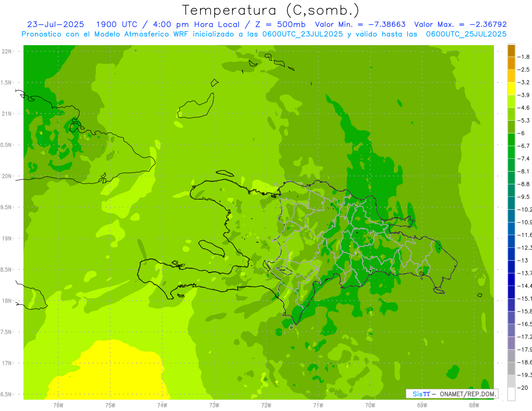532x411 pixels.
Task: Click the '-20' legend value
Action: point(523,388)
